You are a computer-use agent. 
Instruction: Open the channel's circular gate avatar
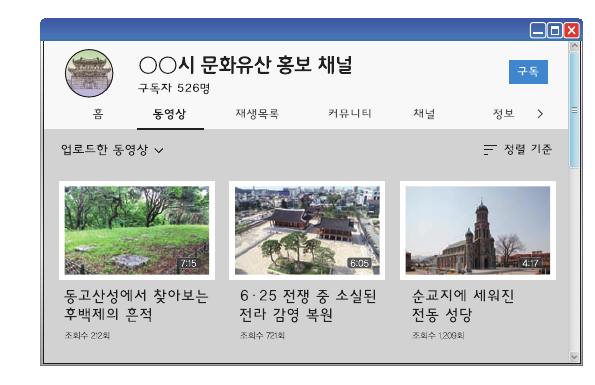89,73
